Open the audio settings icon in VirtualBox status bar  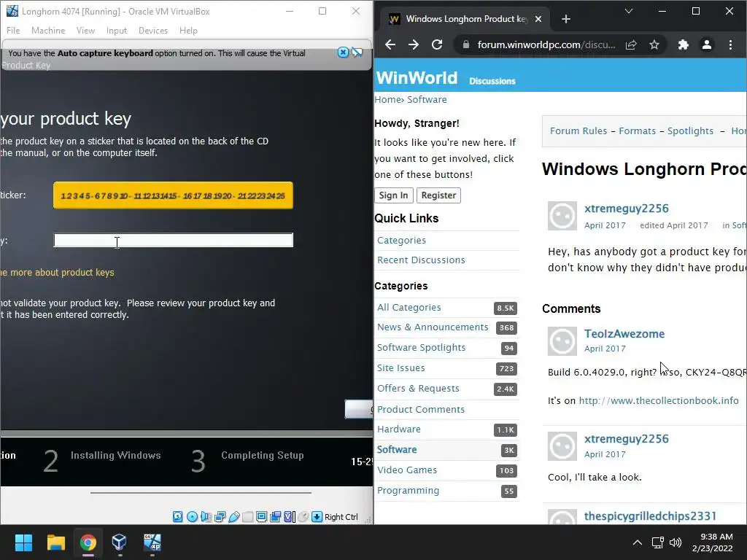pyautogui.click(x=206, y=517)
